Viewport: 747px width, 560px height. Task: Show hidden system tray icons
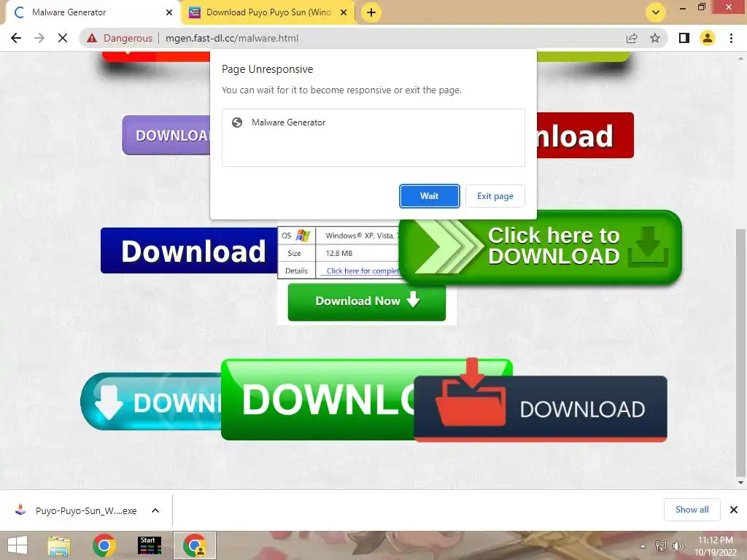643,546
